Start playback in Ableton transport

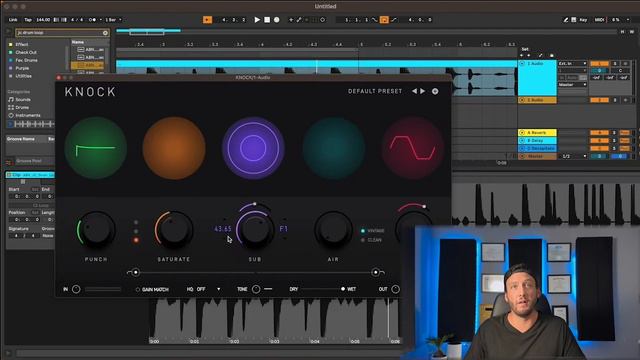click(x=257, y=20)
